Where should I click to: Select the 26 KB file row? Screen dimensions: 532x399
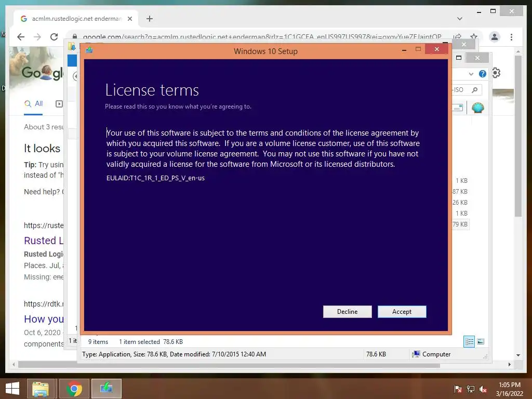[460, 203]
